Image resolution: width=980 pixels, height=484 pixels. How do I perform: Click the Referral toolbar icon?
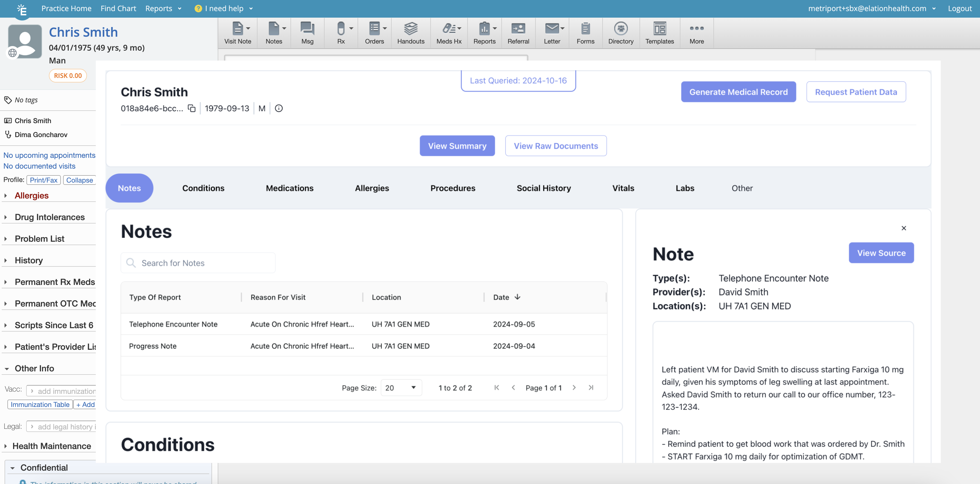click(518, 33)
